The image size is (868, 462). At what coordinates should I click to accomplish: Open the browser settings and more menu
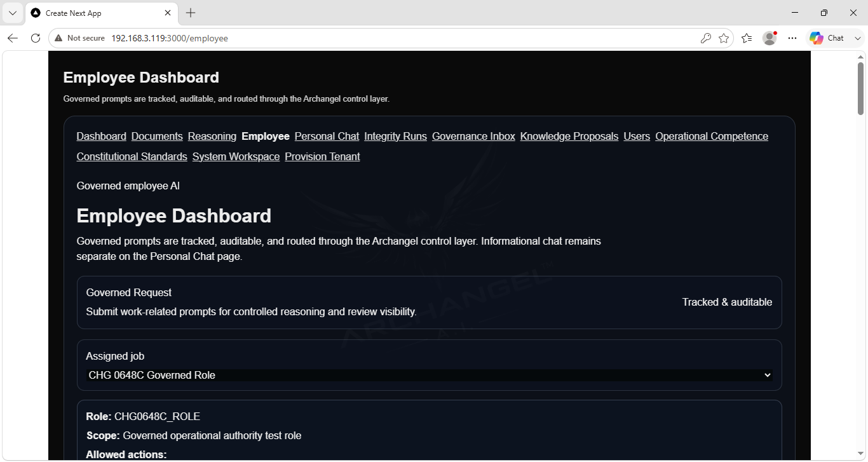coord(792,38)
